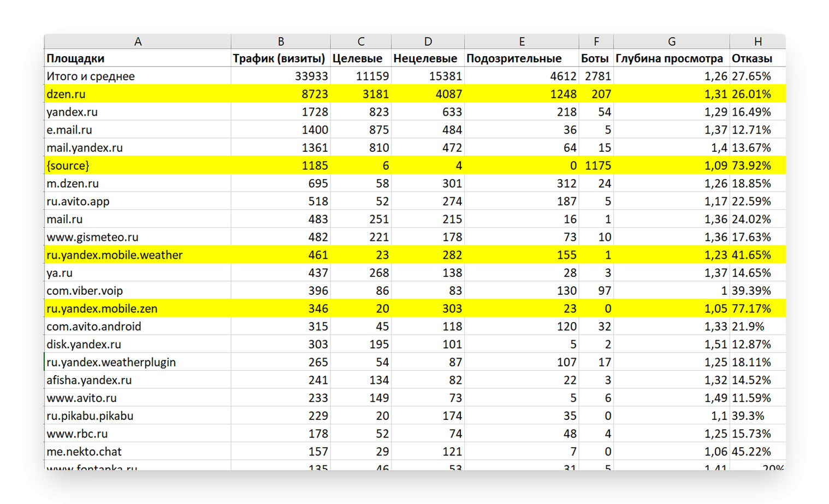Viewport: 829px width, 504px height.
Task: Click the 'Площадки' header cell
Action: 138,58
